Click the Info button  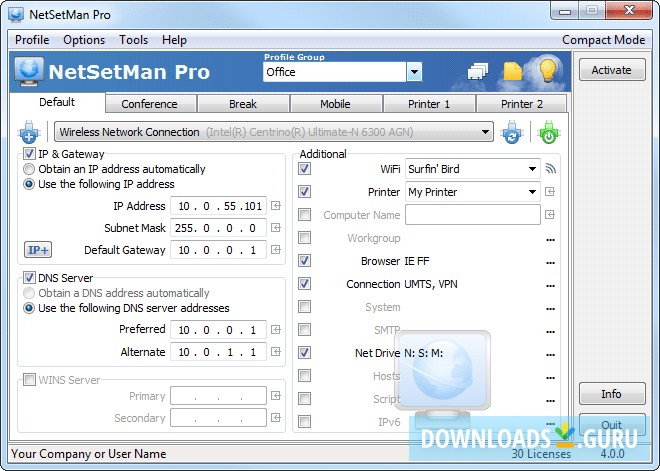[612, 394]
